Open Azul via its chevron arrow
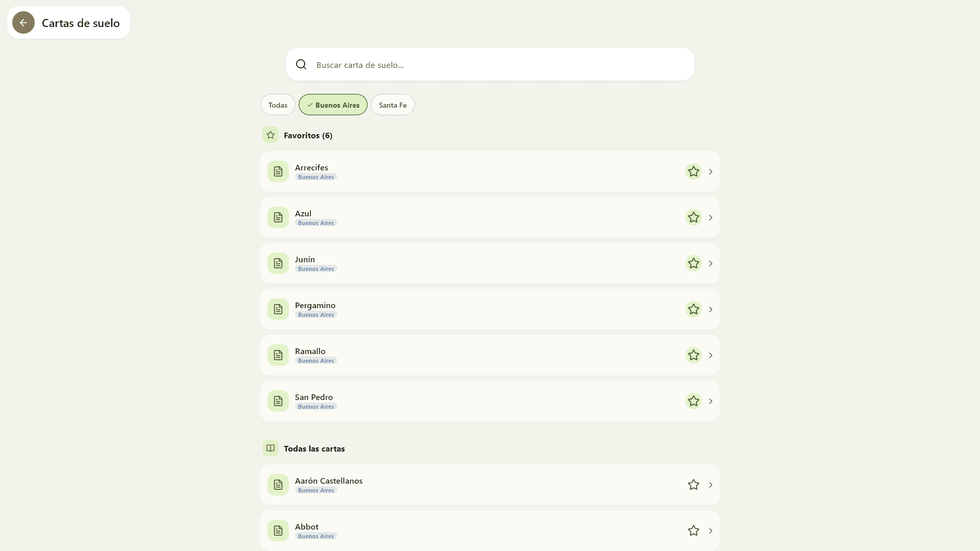This screenshot has height=551, width=980. pos(710,217)
